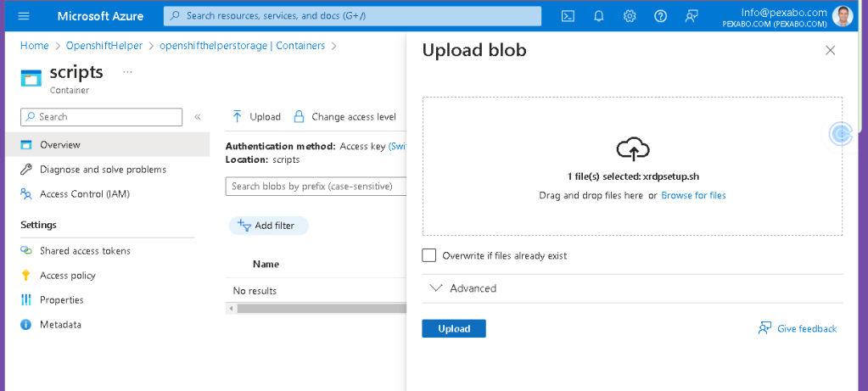This screenshot has height=391, width=868.
Task: Collapse the sidebar with double chevron
Action: 198,117
